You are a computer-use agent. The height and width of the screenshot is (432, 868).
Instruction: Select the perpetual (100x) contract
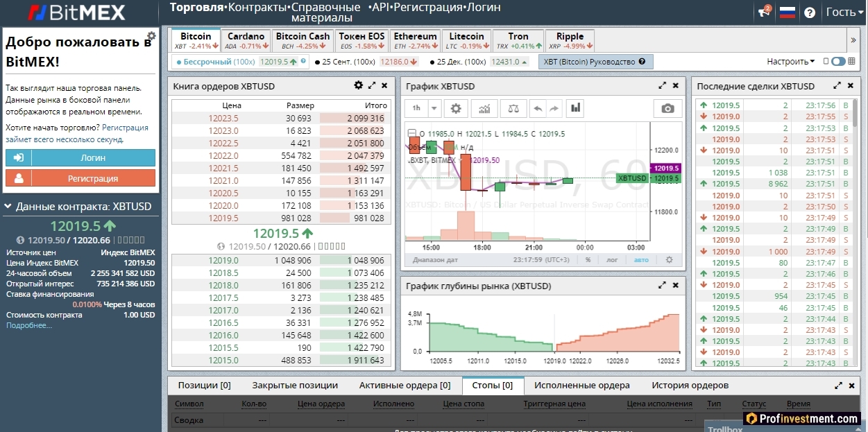[x=241, y=62]
